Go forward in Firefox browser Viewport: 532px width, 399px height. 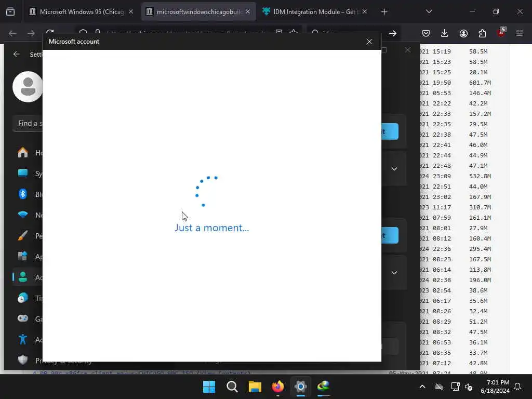(31, 33)
